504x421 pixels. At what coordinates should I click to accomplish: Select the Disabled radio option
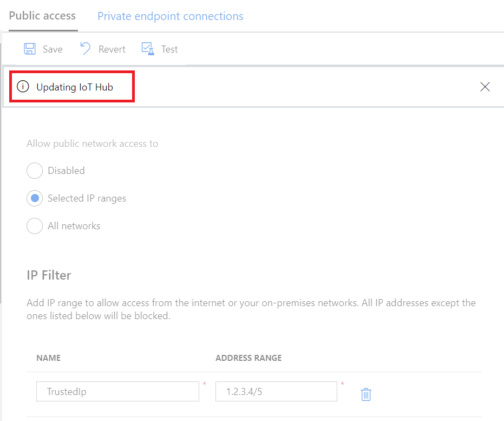(35, 171)
